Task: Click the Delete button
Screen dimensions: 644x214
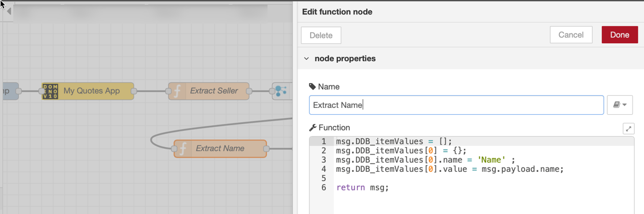Action: pos(321,35)
